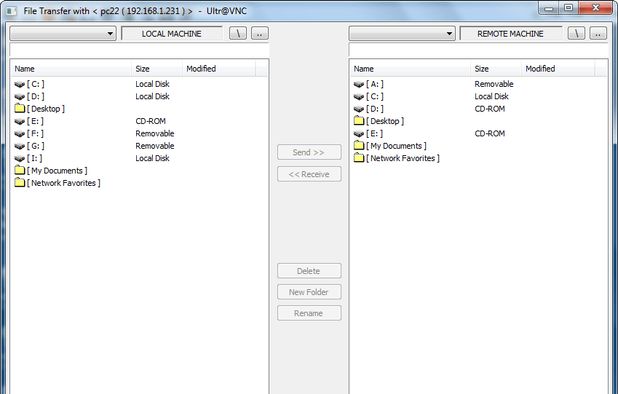Click the local My Documents folder icon

click(20, 170)
